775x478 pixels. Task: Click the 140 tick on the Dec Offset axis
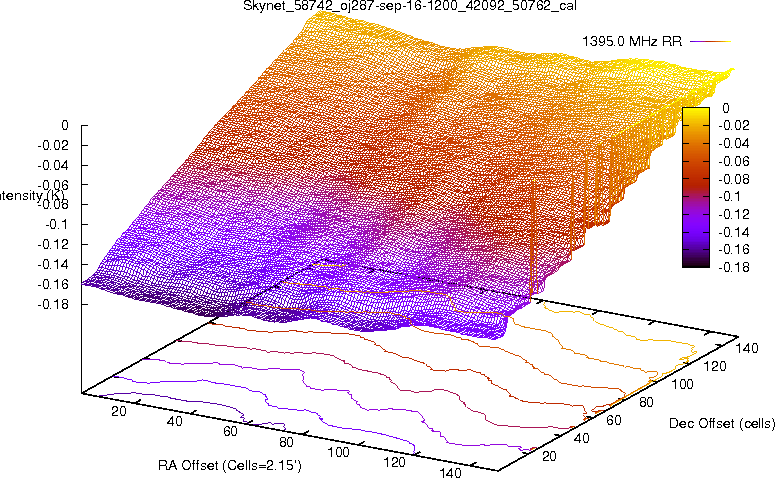point(747,348)
